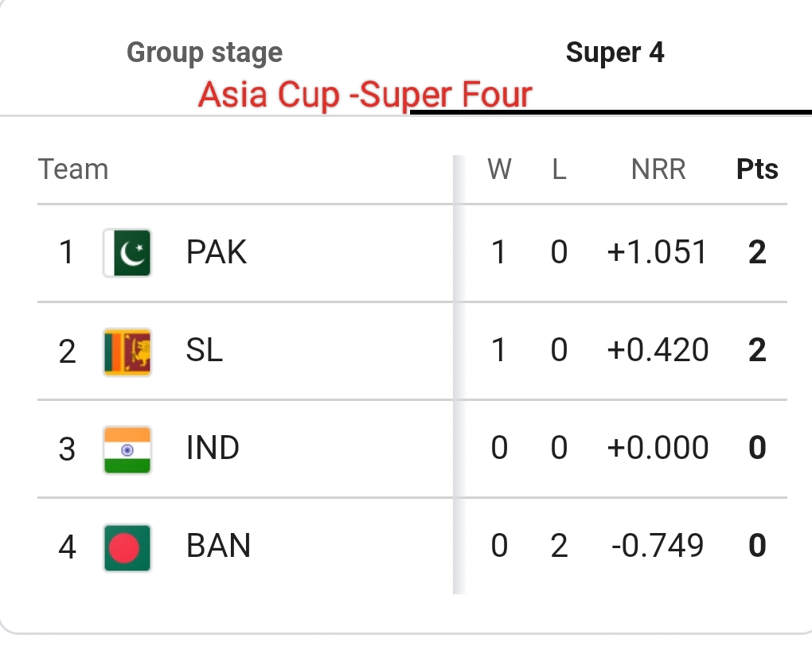Click Pakistan's NRR value +1.051
Image resolution: width=812 pixels, height=646 pixels.
[657, 252]
